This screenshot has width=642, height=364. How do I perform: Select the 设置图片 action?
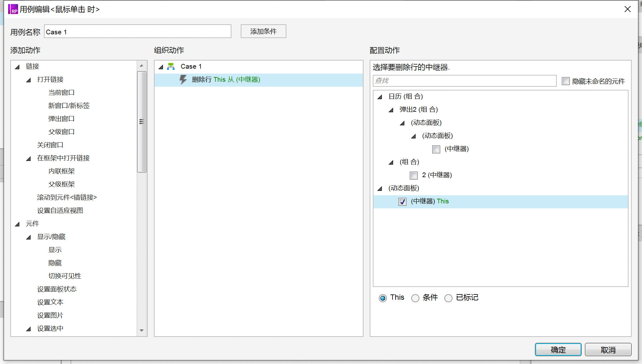click(x=50, y=315)
